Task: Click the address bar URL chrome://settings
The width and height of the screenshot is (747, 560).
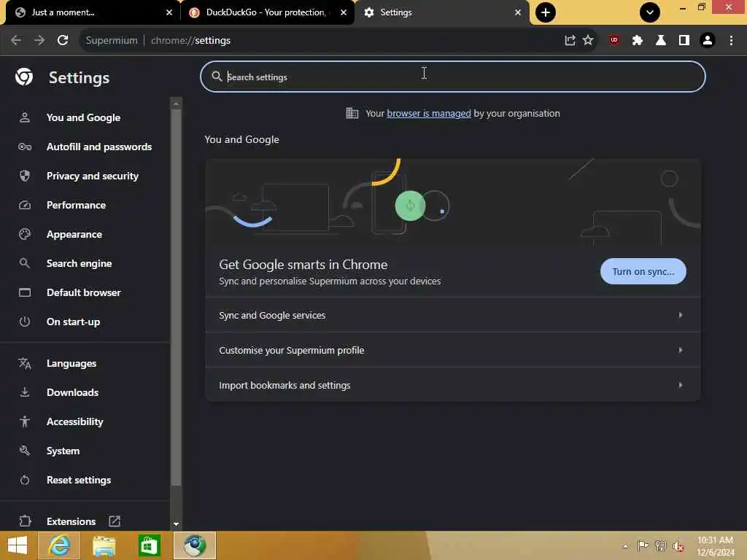Action: pos(190,41)
